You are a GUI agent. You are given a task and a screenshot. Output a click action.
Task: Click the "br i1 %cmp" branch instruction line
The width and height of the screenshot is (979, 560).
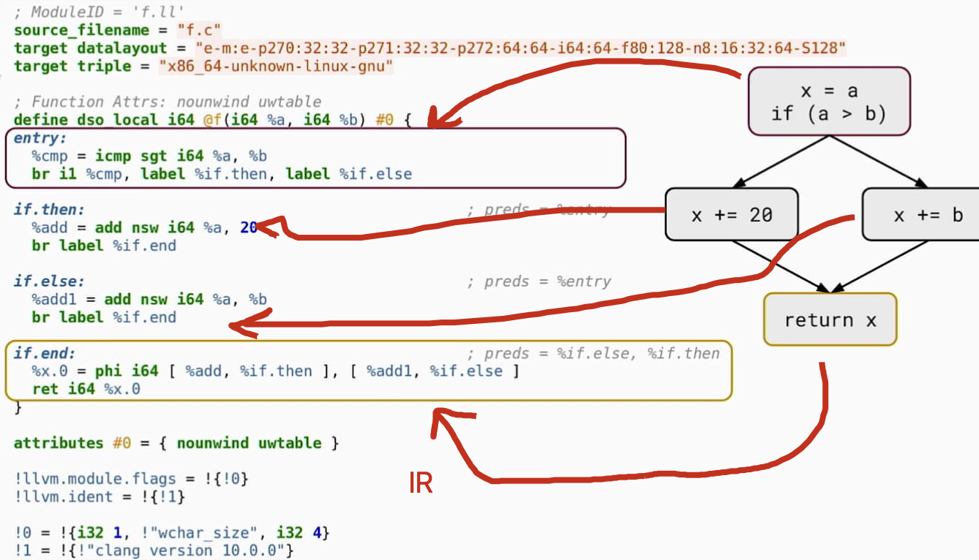[x=222, y=174]
